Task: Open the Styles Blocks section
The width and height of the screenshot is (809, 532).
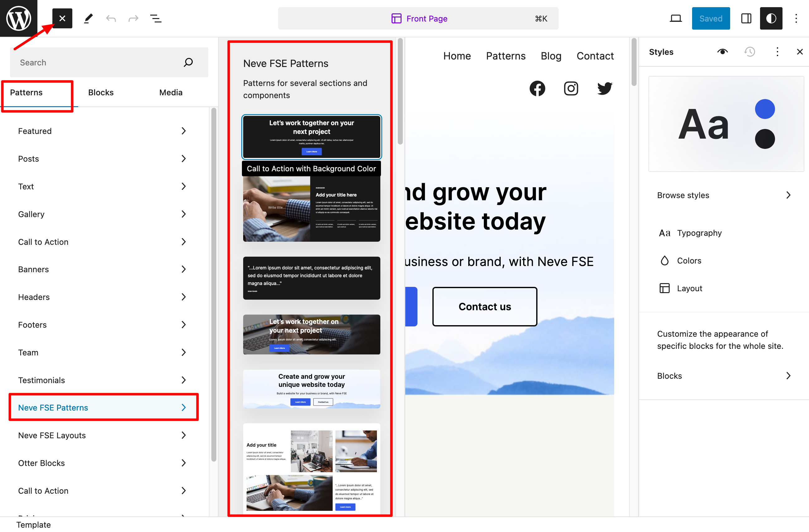Action: pos(724,376)
